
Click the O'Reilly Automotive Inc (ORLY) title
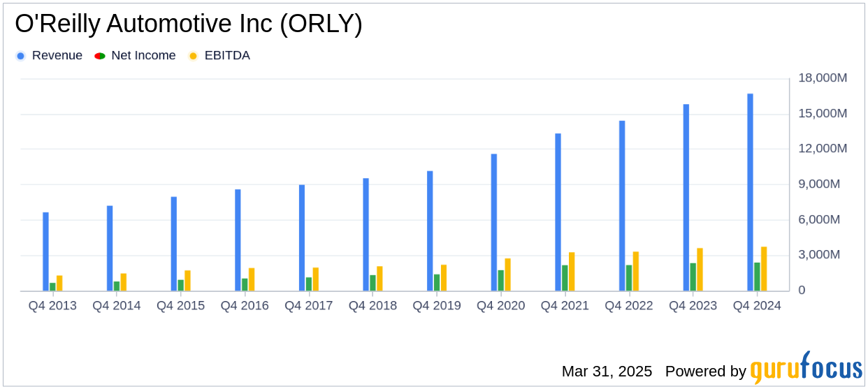point(189,24)
